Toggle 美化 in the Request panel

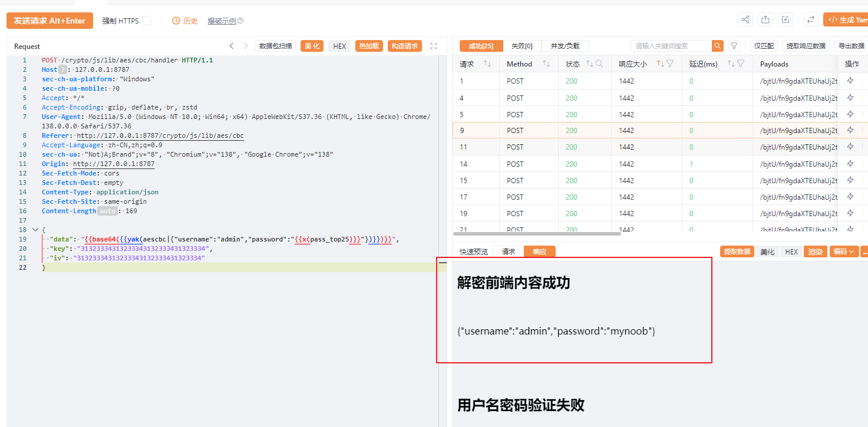click(312, 46)
